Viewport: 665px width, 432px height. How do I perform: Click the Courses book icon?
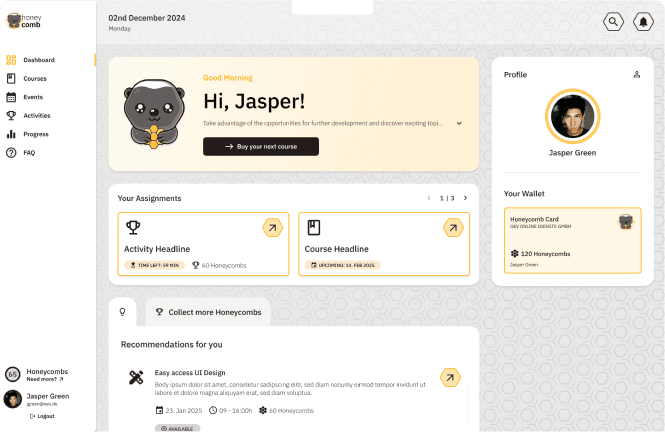pos(11,78)
